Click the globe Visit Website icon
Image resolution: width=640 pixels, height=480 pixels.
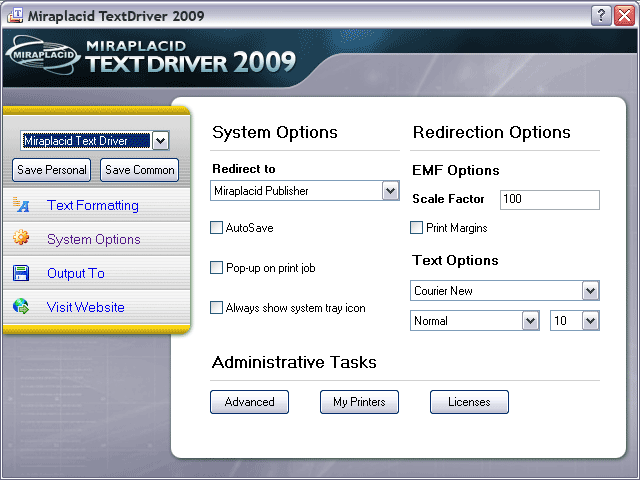pyautogui.click(x=21, y=306)
